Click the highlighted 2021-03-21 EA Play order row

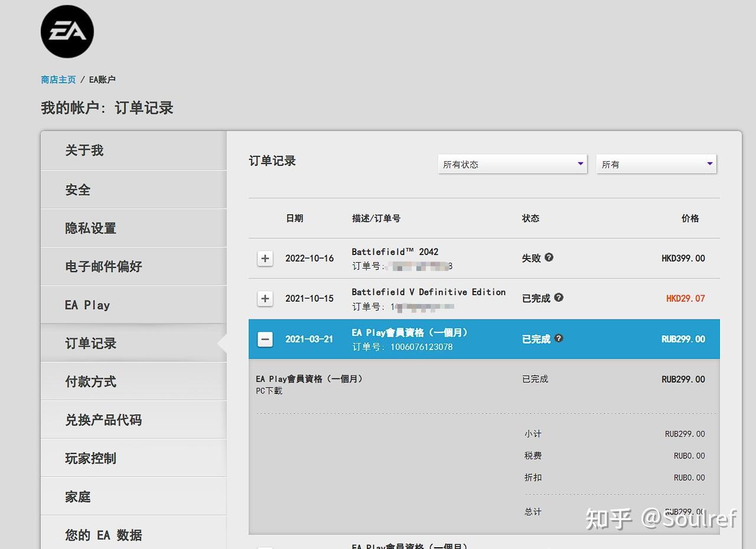coord(413,339)
